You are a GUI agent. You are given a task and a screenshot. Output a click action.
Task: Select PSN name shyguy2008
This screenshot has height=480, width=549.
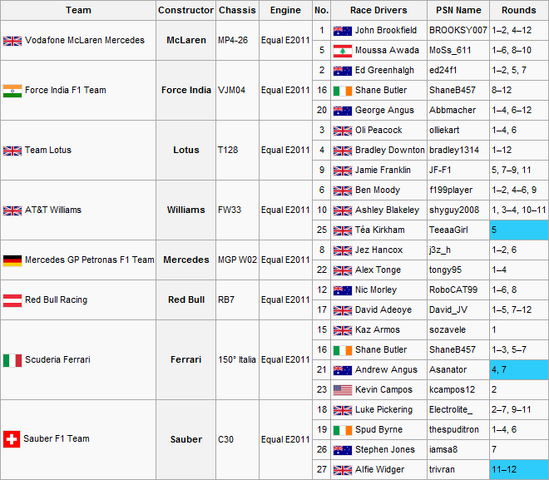point(454,210)
